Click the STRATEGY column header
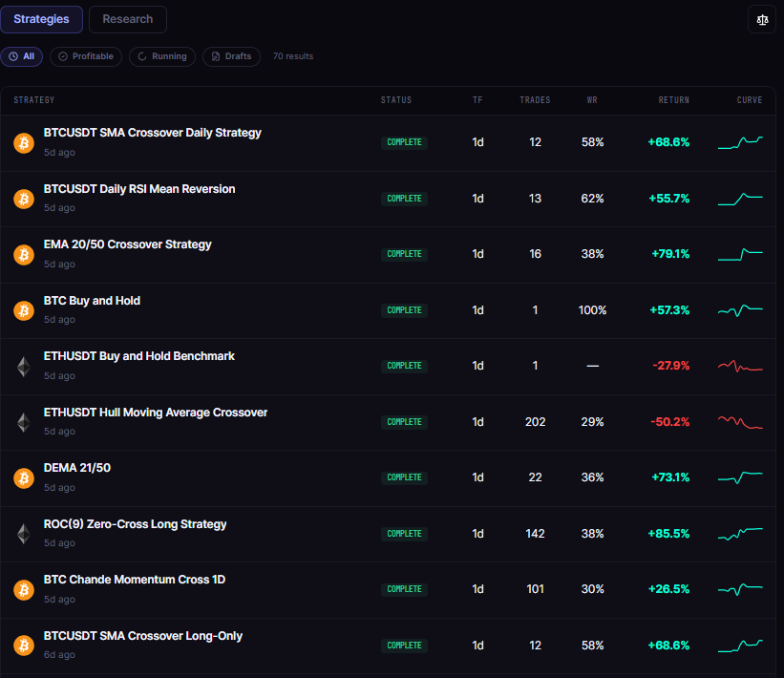Screen dimensions: 784x678 [34, 100]
